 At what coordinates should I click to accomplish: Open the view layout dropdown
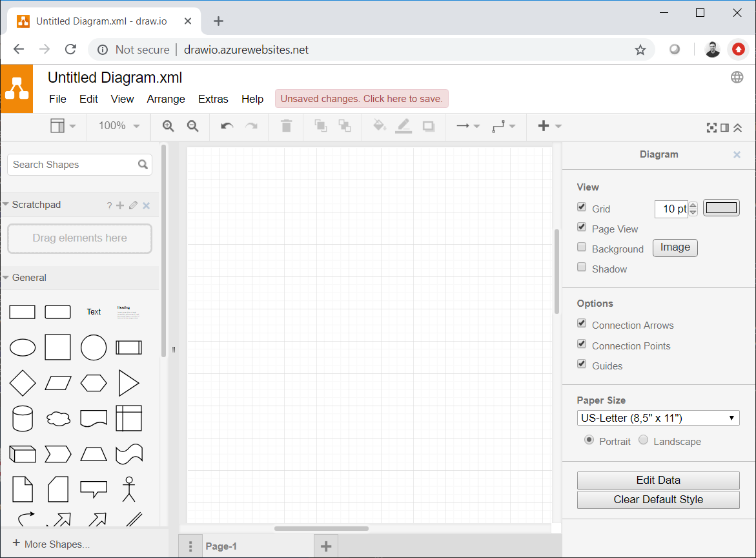click(63, 126)
